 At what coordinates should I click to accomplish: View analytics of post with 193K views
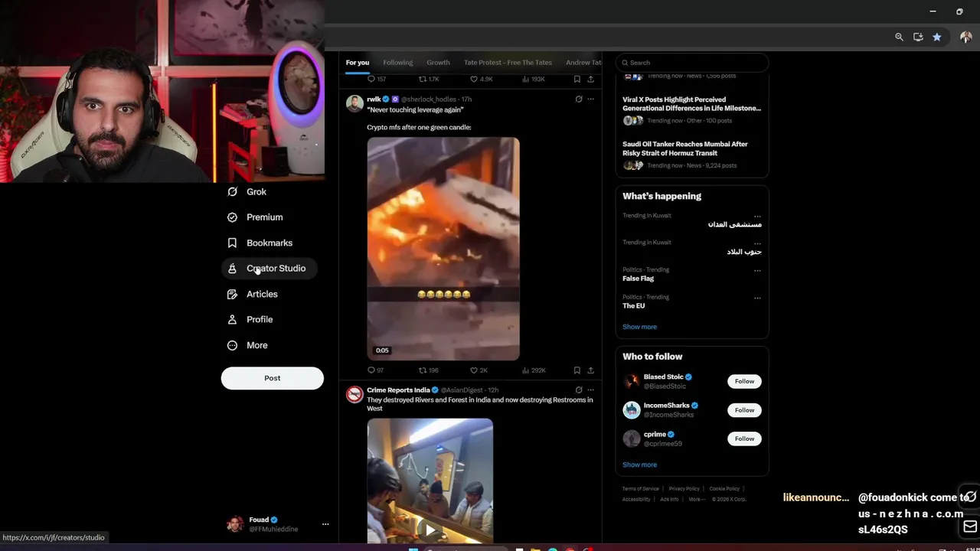tap(533, 79)
